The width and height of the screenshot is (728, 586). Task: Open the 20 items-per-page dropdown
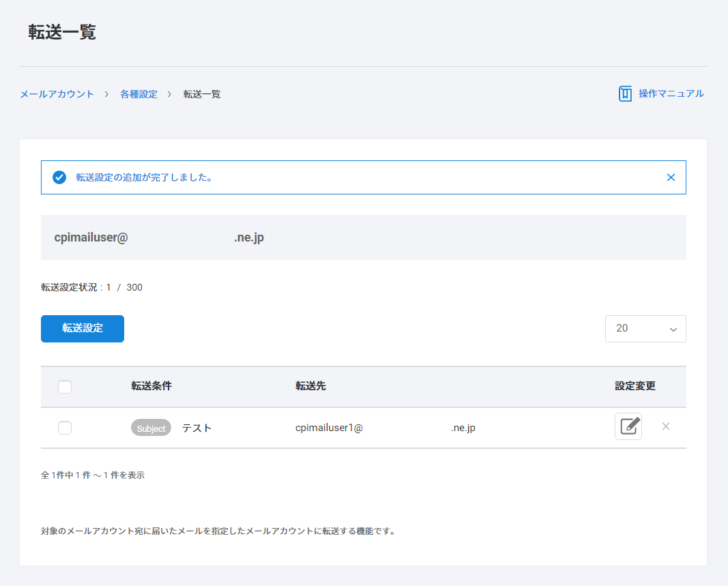[645, 329]
